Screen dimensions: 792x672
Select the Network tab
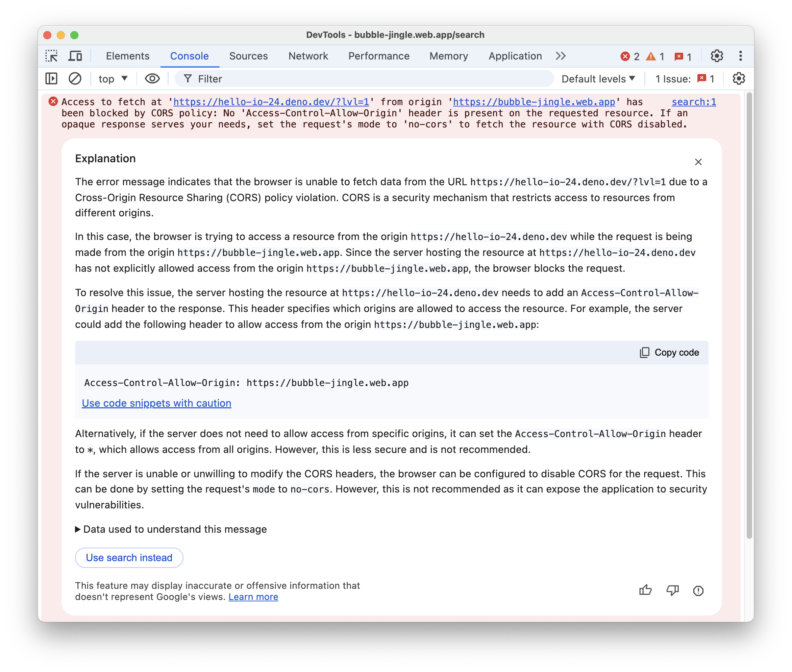tap(308, 55)
